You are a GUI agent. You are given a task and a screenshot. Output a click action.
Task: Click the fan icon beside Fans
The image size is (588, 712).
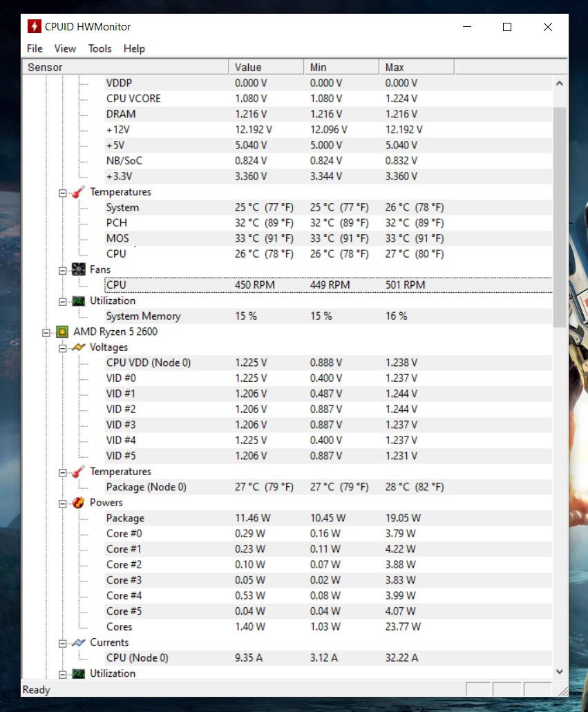point(79,269)
